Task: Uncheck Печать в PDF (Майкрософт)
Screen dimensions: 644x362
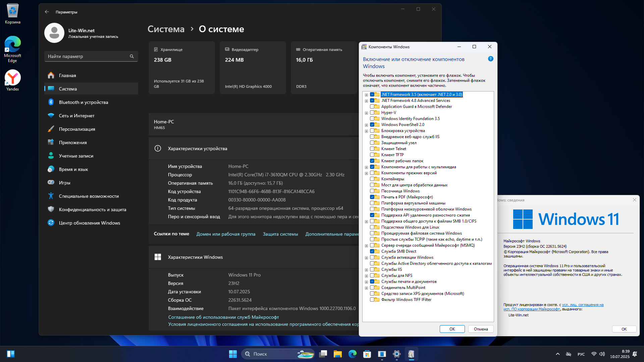Action: point(372,197)
